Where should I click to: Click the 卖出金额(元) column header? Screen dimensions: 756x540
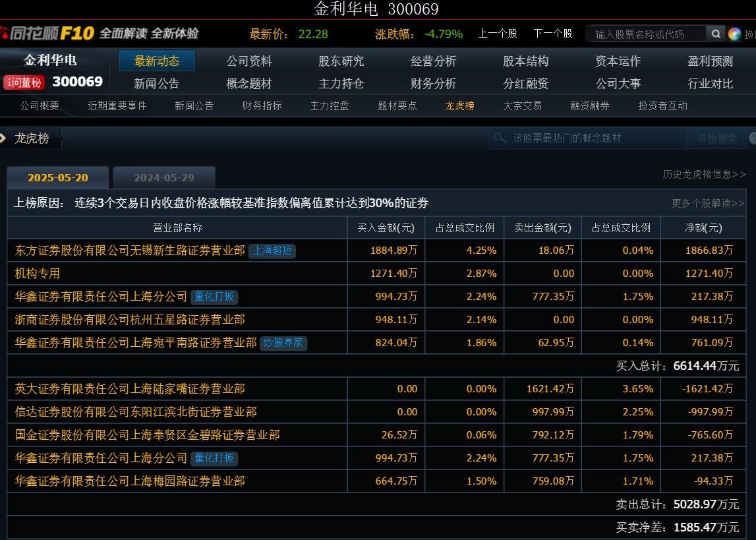click(x=542, y=228)
